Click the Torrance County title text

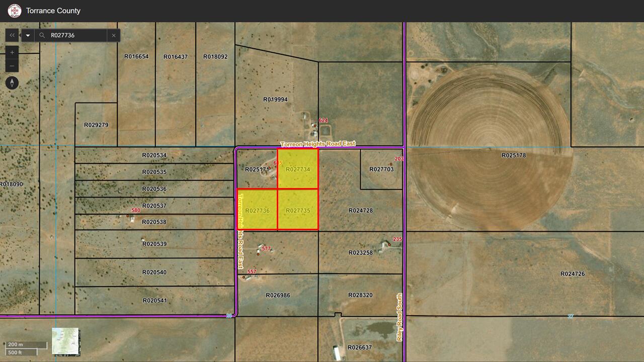[53, 10]
